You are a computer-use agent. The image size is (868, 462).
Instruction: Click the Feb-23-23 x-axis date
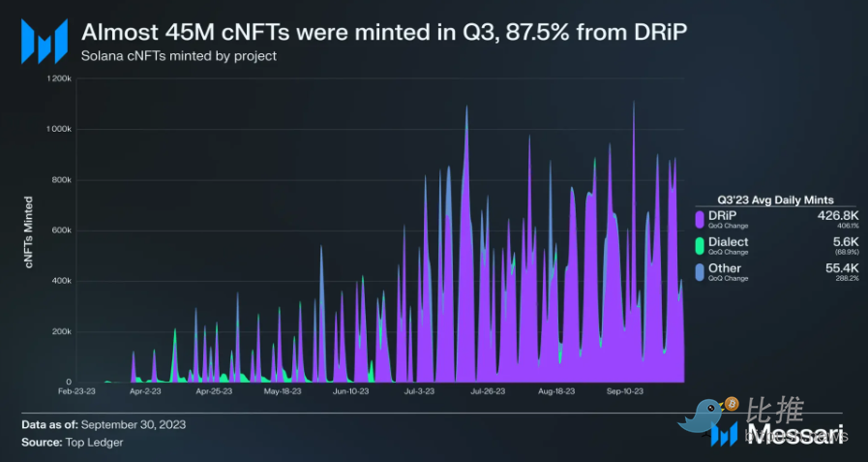point(77,391)
